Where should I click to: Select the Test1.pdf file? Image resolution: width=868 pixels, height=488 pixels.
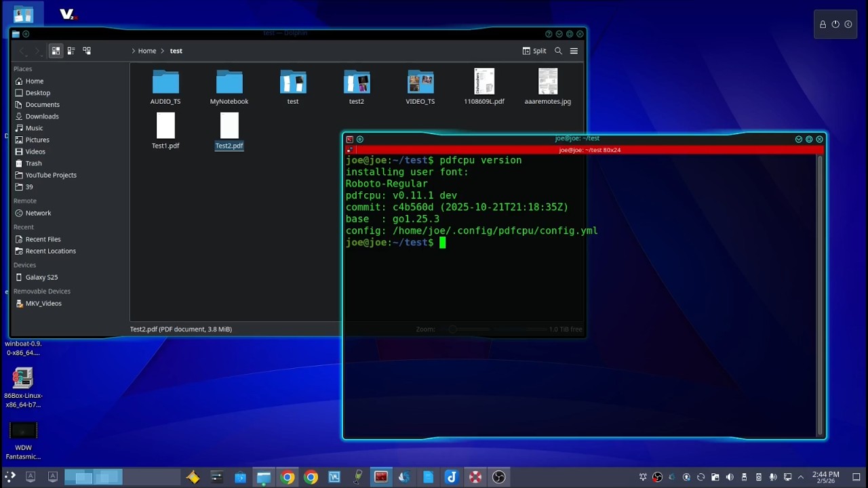[x=165, y=131]
